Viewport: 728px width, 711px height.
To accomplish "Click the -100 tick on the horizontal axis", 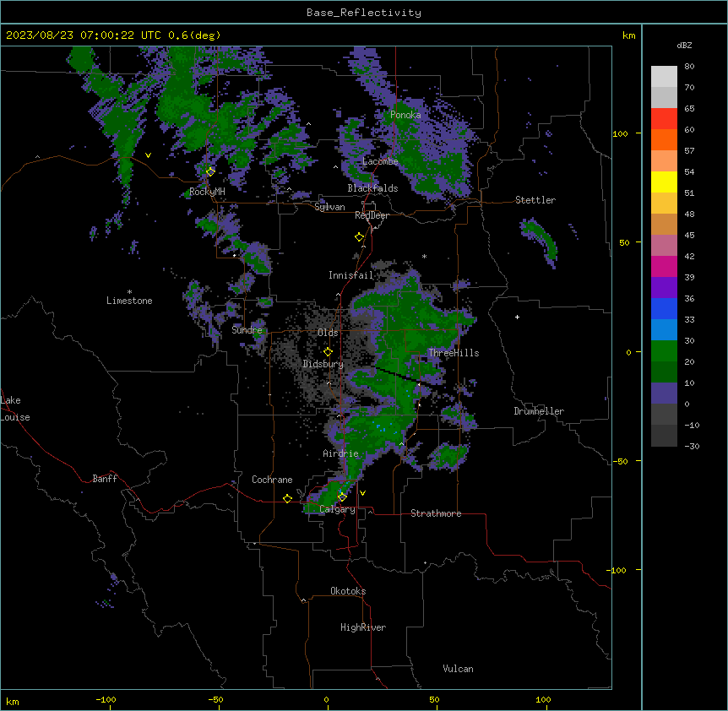I will pos(106,700).
